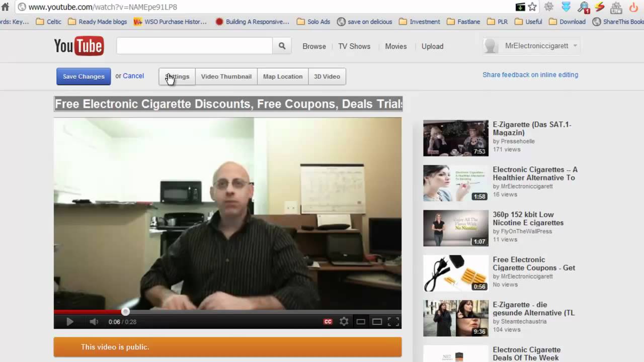
Task: Open Healthier Alternative video thumbnail
Action: (456, 183)
